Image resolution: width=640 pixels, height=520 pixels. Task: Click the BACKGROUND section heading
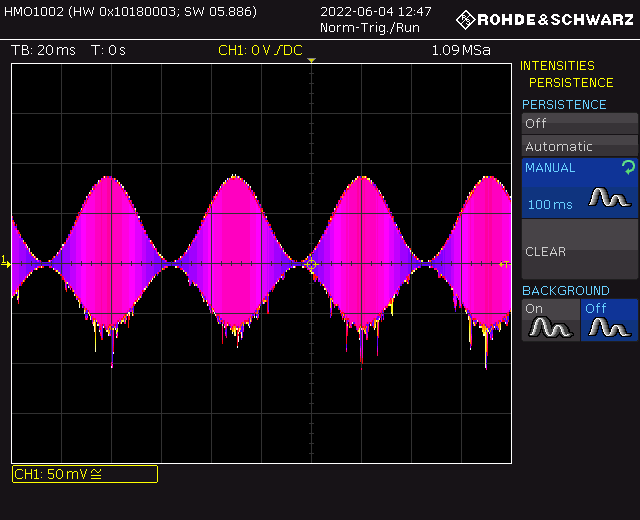click(566, 291)
